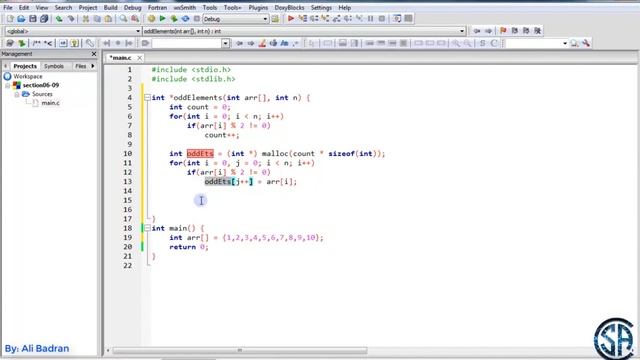Click the highlighted oddEts variable on line 10
This screenshot has height=360, width=640.
click(200, 153)
